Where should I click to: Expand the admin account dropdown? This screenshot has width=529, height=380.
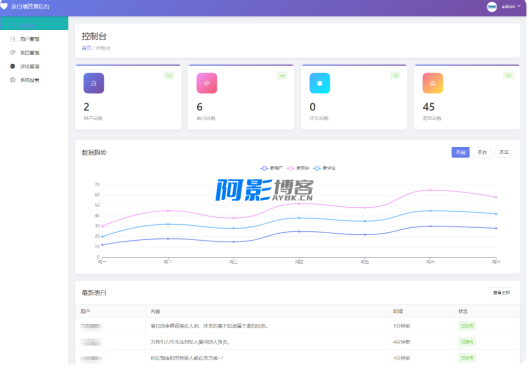(x=511, y=6)
